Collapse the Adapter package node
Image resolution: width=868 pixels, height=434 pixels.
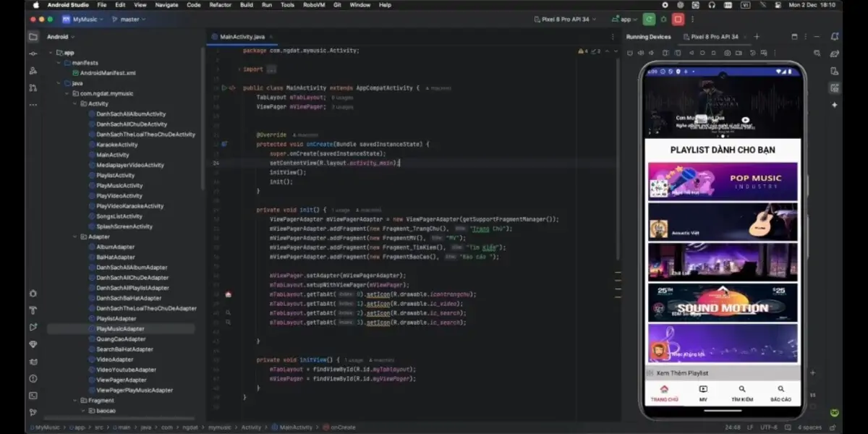tap(75, 237)
